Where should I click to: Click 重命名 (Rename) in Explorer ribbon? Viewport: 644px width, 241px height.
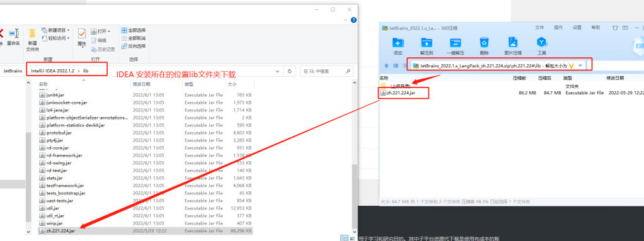point(14,37)
